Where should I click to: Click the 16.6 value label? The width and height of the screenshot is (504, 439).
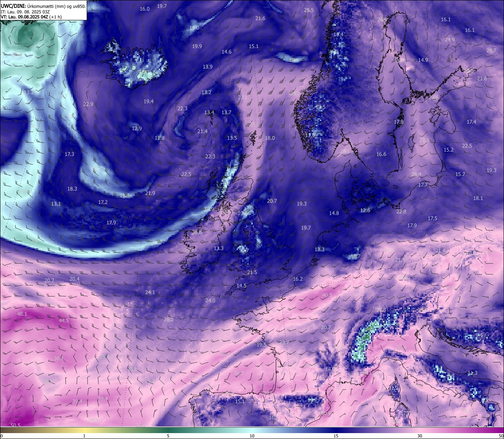coord(381,154)
